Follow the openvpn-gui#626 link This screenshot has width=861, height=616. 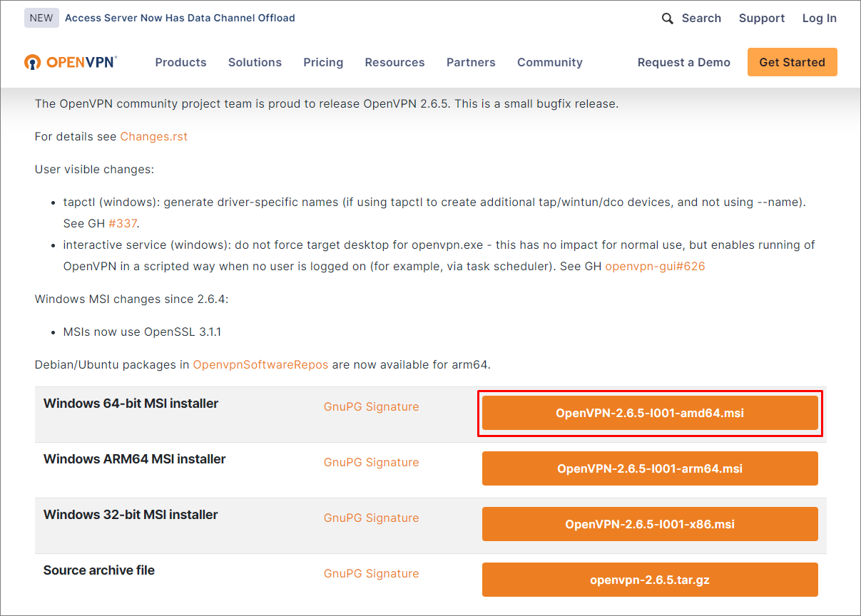656,266
